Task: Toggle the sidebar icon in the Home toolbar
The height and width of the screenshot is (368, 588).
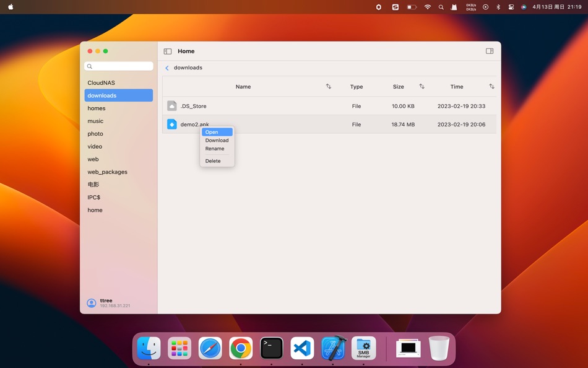Action: click(167, 51)
